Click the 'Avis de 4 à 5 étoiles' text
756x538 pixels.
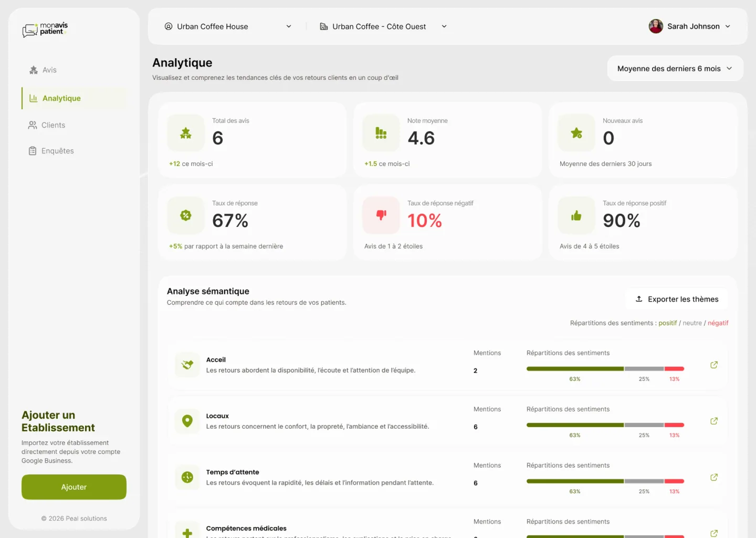tap(590, 246)
